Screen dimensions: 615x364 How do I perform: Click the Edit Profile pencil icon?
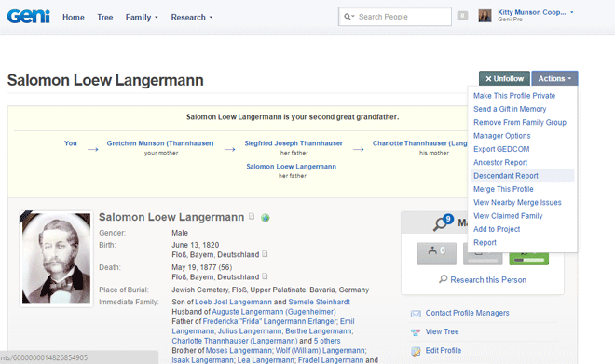point(416,351)
